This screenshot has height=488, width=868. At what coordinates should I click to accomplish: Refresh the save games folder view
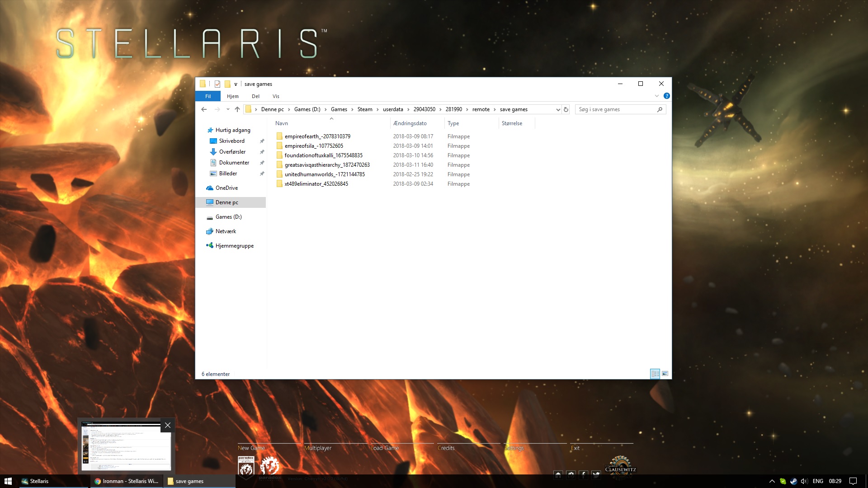[566, 109]
